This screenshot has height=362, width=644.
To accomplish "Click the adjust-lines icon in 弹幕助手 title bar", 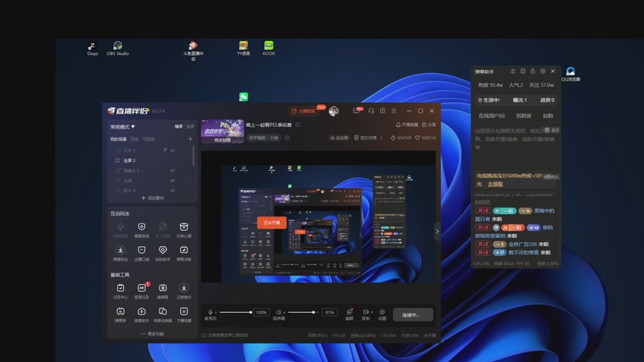I will pyautogui.click(x=513, y=71).
